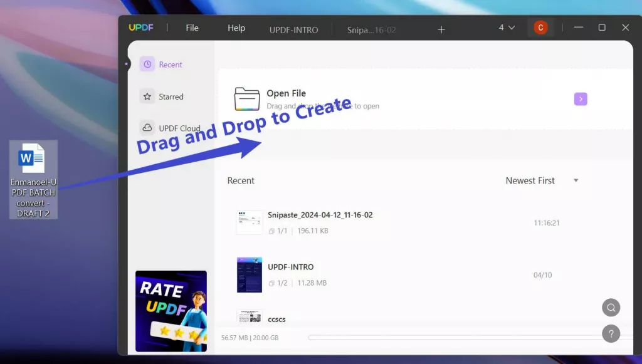The width and height of the screenshot is (642, 364).
Task: Open the help question mark button
Action: pos(611,334)
